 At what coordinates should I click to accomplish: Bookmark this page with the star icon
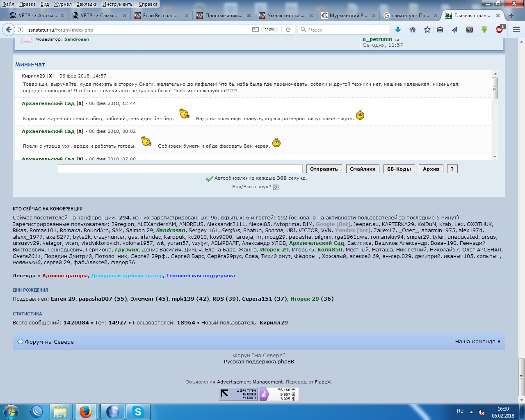pyautogui.click(x=427, y=30)
